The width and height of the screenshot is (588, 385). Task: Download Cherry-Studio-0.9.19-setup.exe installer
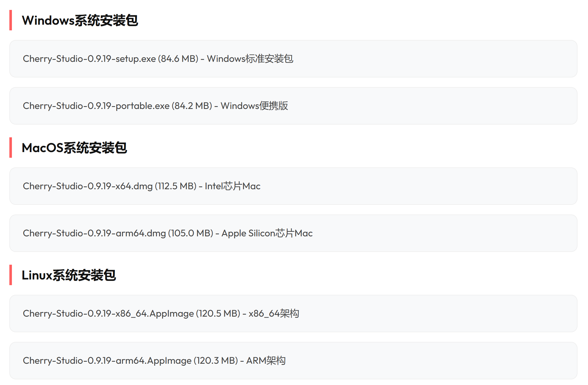(89, 59)
